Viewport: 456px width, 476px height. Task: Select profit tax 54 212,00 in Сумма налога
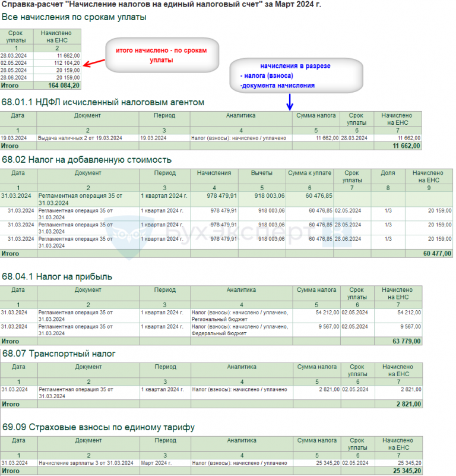(x=327, y=313)
